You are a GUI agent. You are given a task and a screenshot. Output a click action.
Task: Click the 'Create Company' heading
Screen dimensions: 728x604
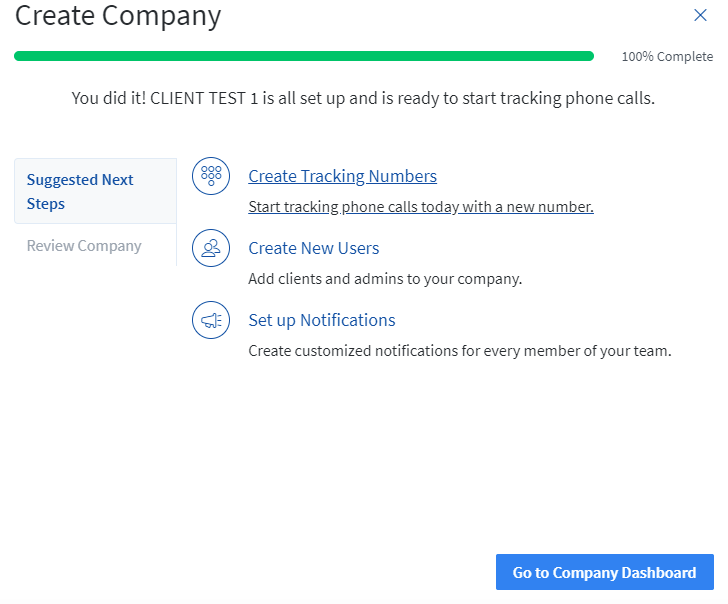point(118,16)
